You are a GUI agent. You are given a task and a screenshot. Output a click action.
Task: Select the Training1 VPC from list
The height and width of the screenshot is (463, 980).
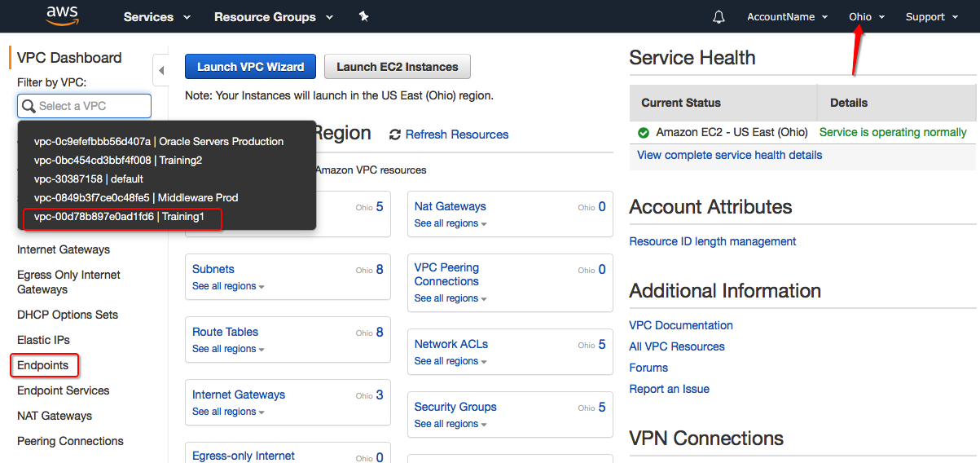coord(119,216)
